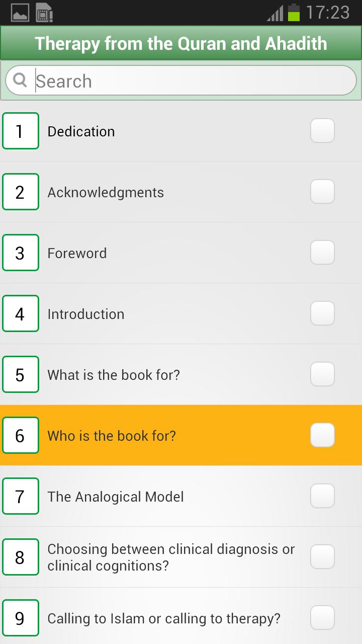The width and height of the screenshot is (362, 644).
Task: Tap the chapter 9 number badge
Action: click(21, 618)
